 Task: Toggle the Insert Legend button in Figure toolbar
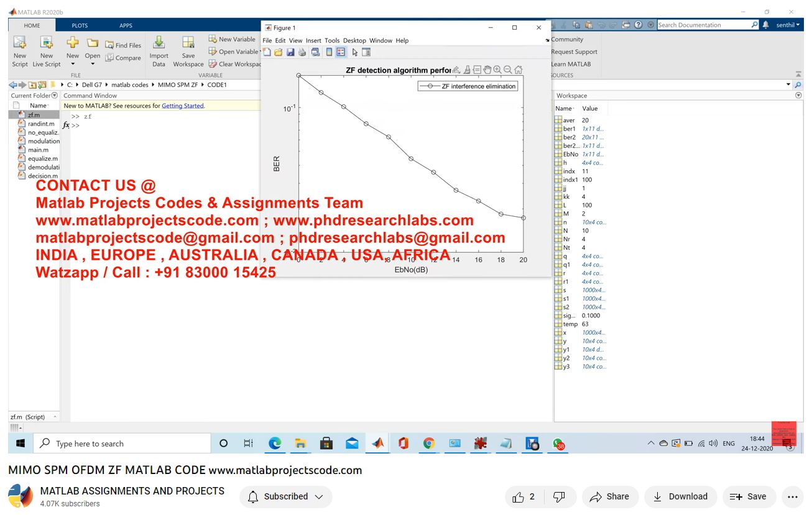coord(340,52)
